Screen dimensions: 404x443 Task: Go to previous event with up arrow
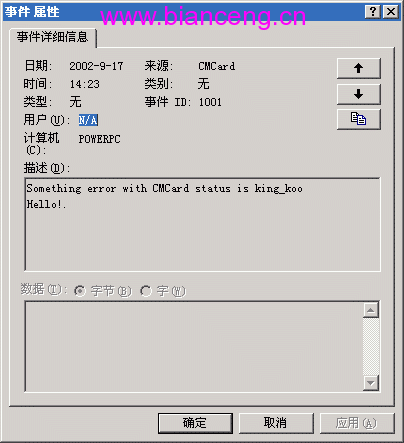[359, 68]
